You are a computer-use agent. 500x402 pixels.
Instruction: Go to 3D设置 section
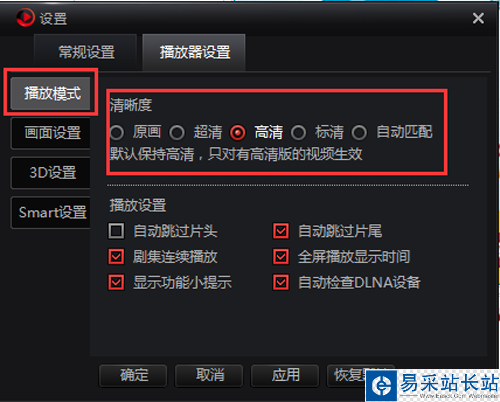point(51,172)
